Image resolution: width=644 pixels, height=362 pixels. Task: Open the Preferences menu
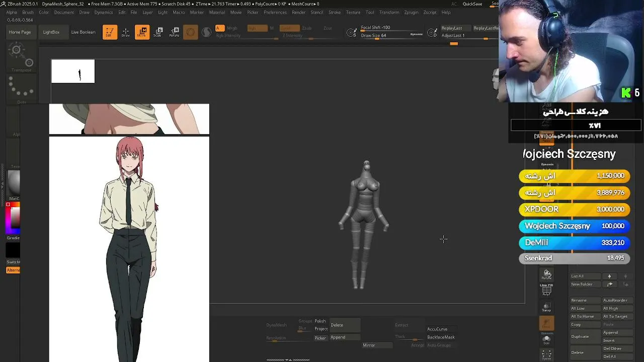(275, 12)
